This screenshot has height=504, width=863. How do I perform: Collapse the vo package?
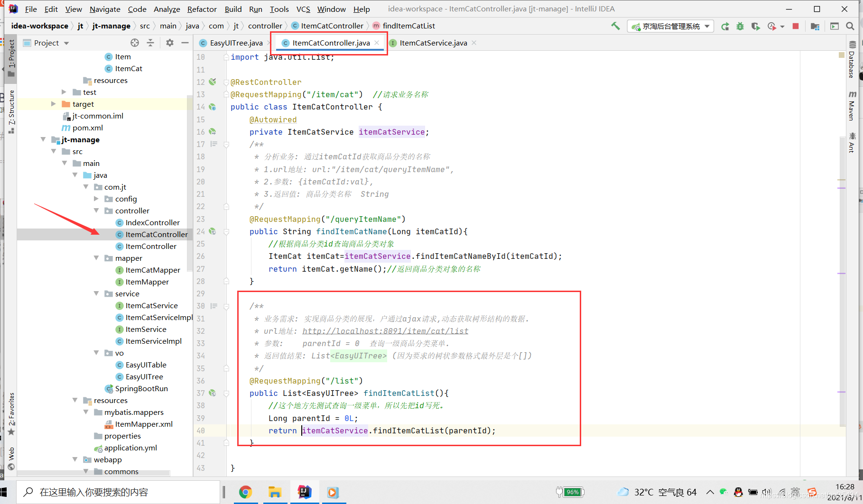(96, 353)
